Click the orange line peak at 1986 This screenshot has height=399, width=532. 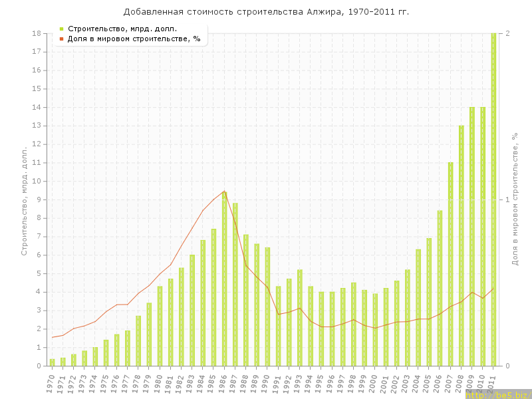point(224,191)
